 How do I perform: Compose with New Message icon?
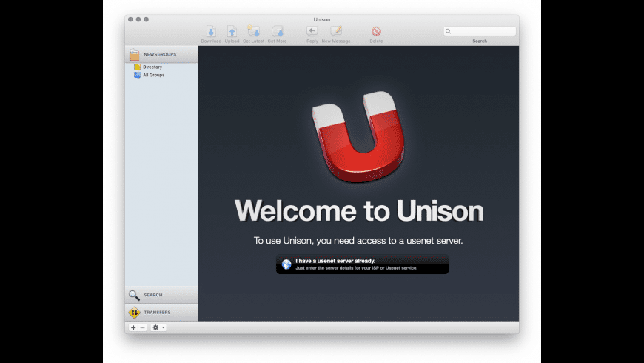pos(336,31)
